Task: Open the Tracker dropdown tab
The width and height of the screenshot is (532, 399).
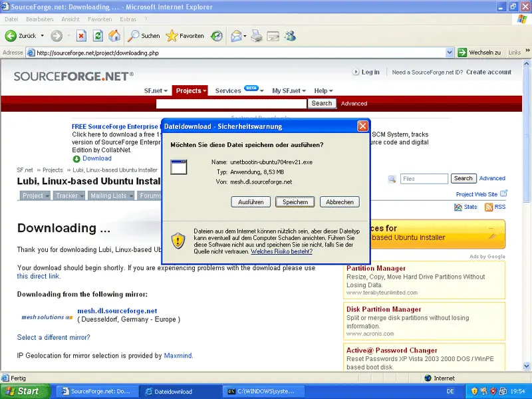Action: [x=69, y=196]
